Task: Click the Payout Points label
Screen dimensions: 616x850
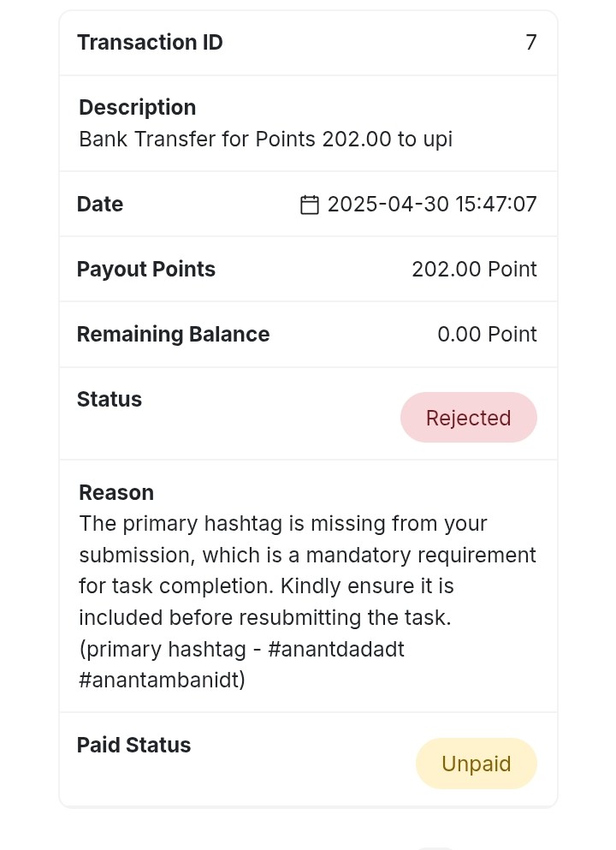Action: pos(146,270)
